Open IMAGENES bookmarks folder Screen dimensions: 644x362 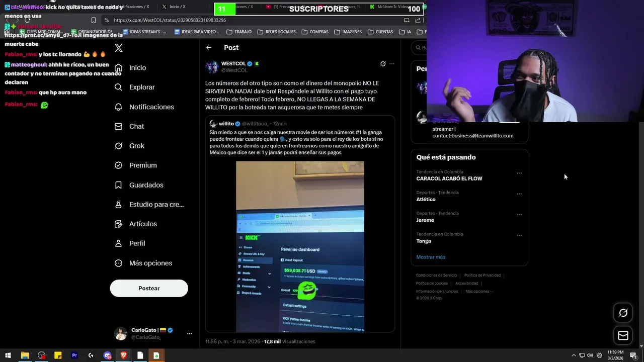[348, 32]
